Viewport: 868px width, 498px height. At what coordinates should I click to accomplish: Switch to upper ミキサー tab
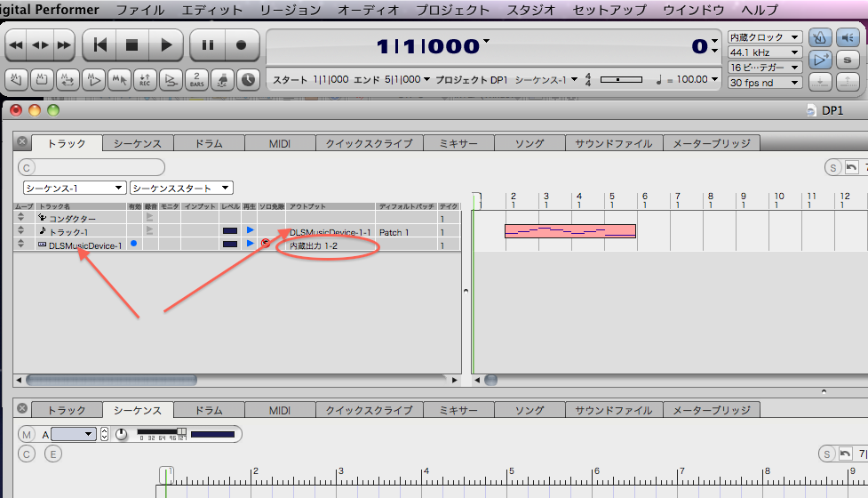click(x=458, y=143)
